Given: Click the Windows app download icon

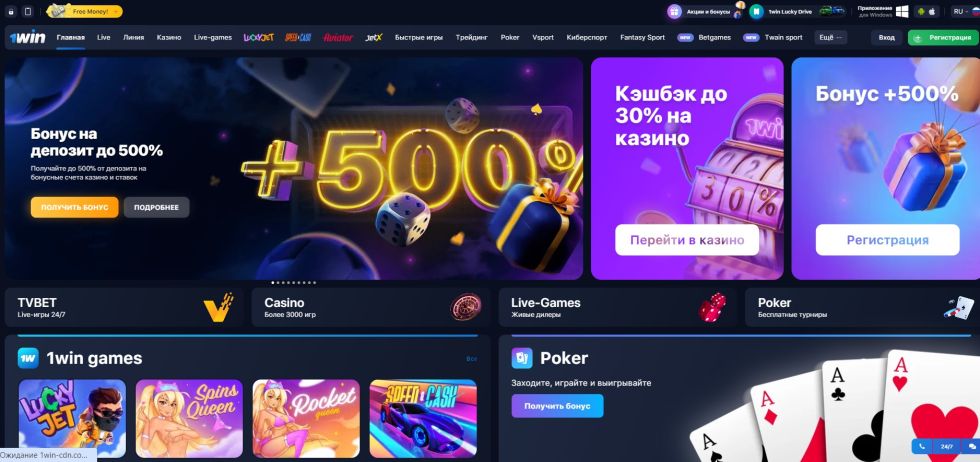Looking at the screenshot, I should 901,11.
